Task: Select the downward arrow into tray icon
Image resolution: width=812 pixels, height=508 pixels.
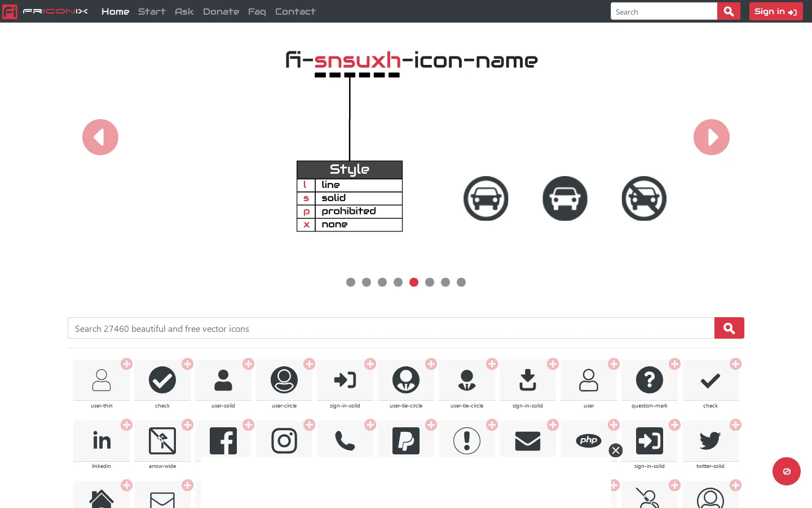Action: click(x=528, y=380)
